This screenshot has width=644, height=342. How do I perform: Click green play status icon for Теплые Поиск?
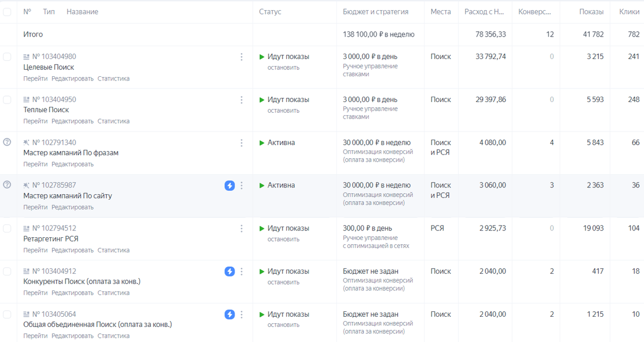[x=262, y=99]
